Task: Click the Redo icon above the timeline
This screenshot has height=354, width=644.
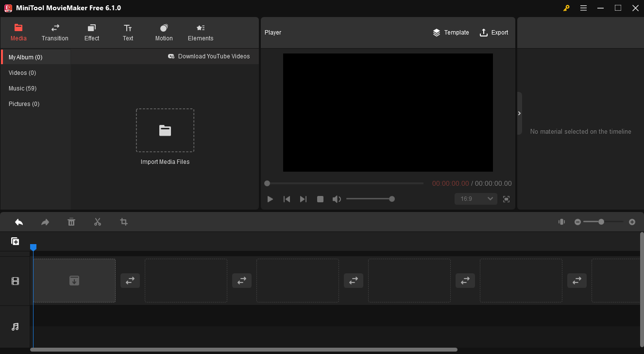Action: click(45, 222)
